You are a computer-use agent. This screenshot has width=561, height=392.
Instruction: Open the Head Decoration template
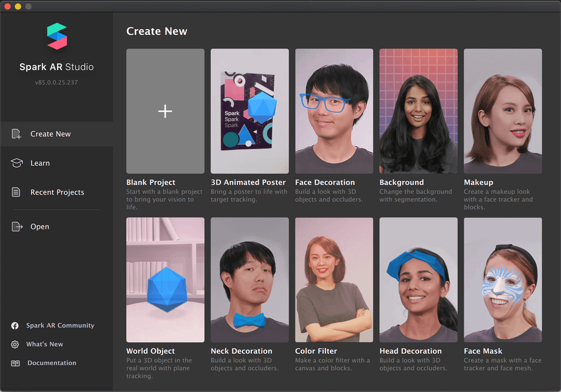point(418,279)
